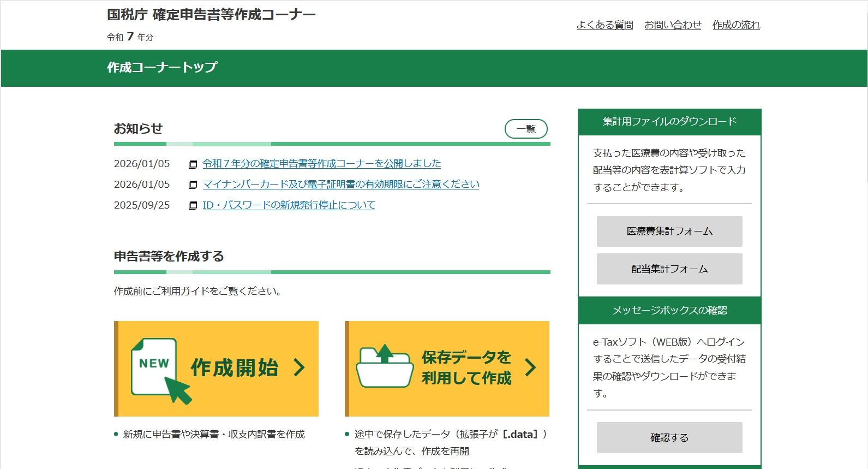Click text 作成前にご利用ガイドをご覧ください。

click(199, 291)
